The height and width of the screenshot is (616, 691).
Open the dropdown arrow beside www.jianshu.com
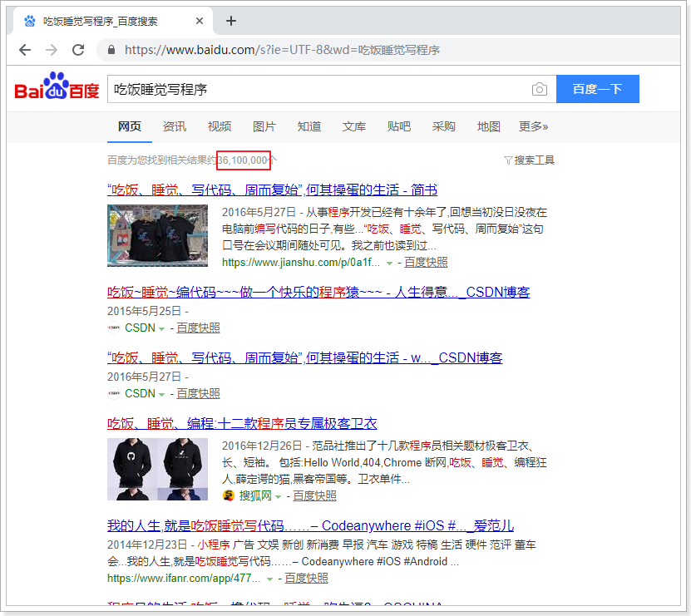(389, 261)
